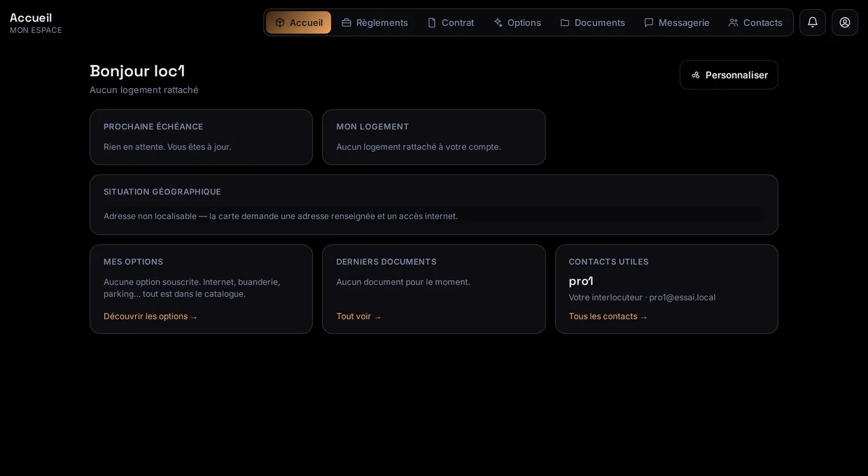
Task: Click the Aucun logement rattaché subtitle
Action: coord(144,90)
